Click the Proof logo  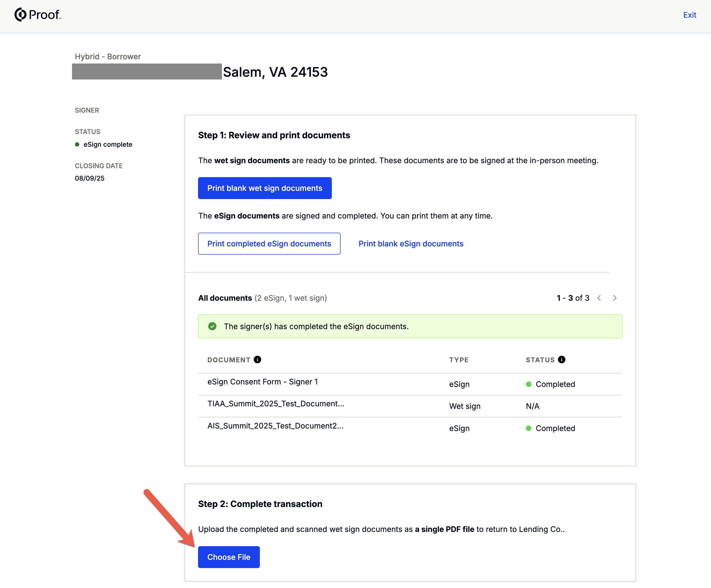[38, 14]
